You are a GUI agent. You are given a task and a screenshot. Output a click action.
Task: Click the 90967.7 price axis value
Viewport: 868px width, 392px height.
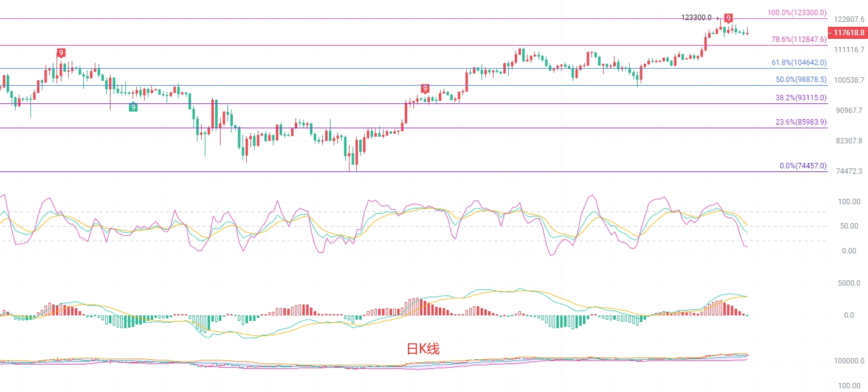pyautogui.click(x=849, y=111)
